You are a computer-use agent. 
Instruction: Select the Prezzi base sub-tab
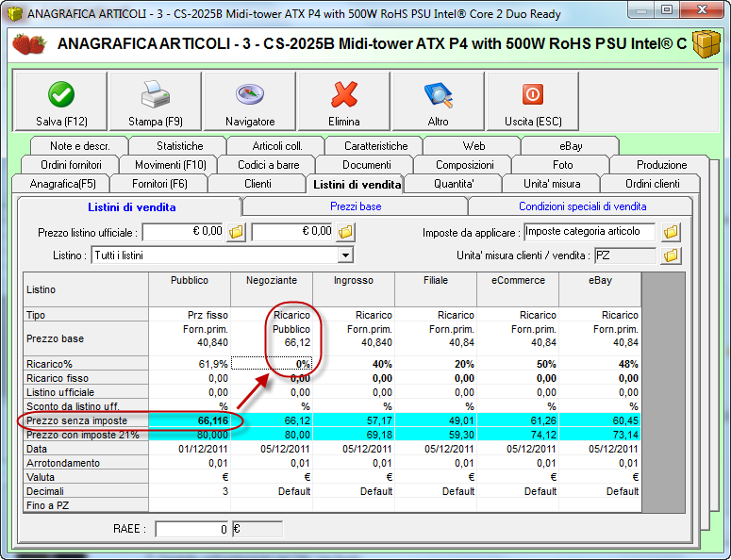pos(356,206)
